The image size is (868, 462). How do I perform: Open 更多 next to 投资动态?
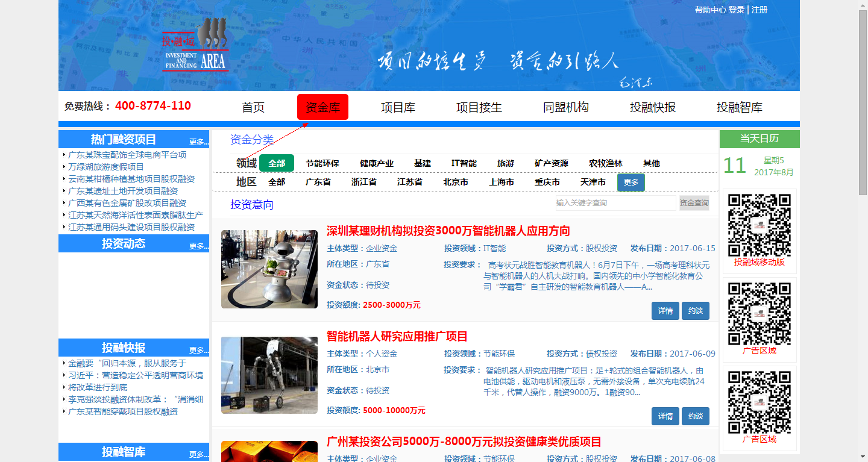[x=198, y=246]
